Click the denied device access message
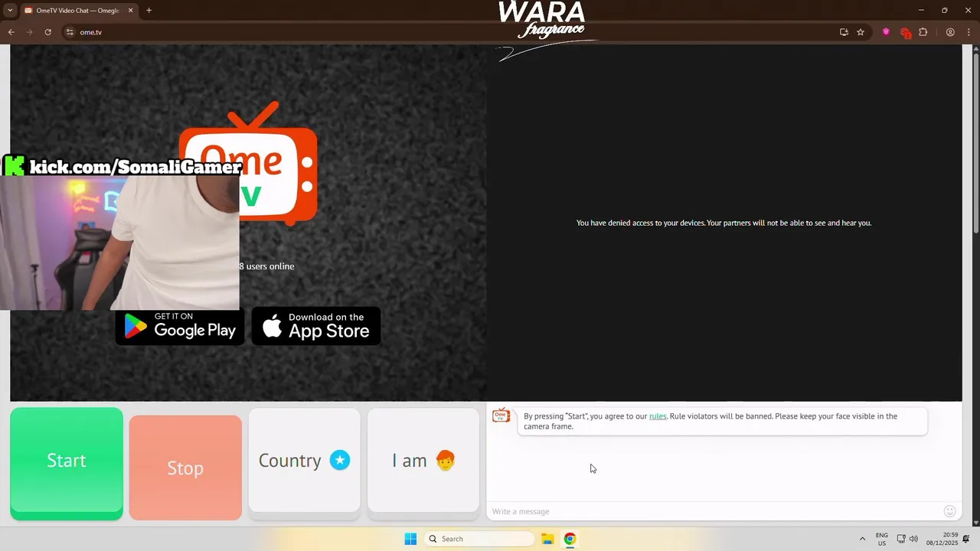The width and height of the screenshot is (980, 551). [x=724, y=223]
